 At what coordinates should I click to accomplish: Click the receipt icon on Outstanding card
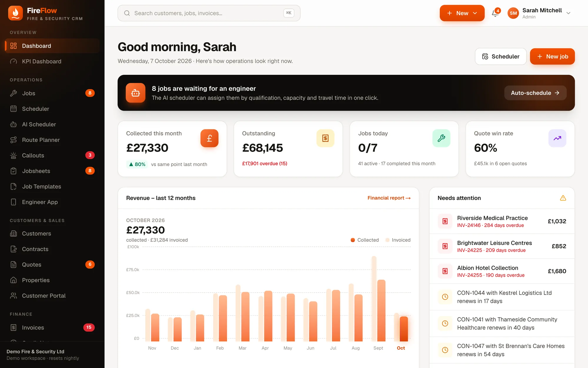tap(325, 138)
